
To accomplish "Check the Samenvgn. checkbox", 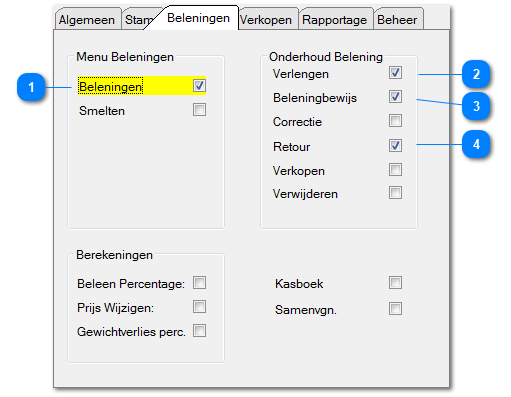I will 395,309.
